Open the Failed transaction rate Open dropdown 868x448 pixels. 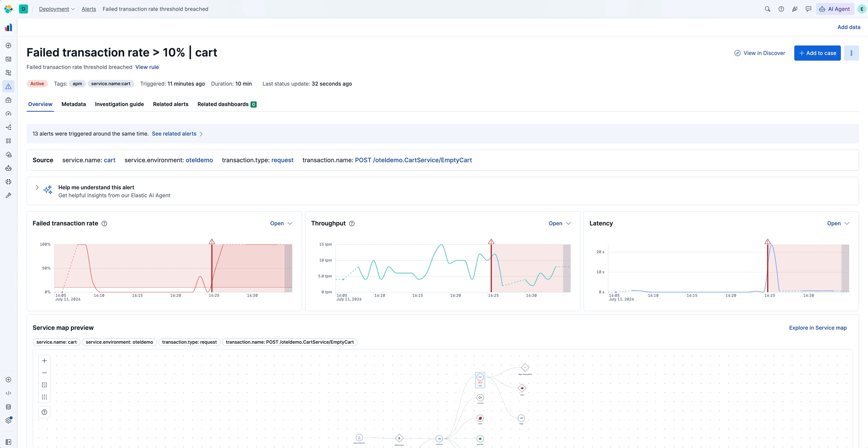tap(281, 224)
